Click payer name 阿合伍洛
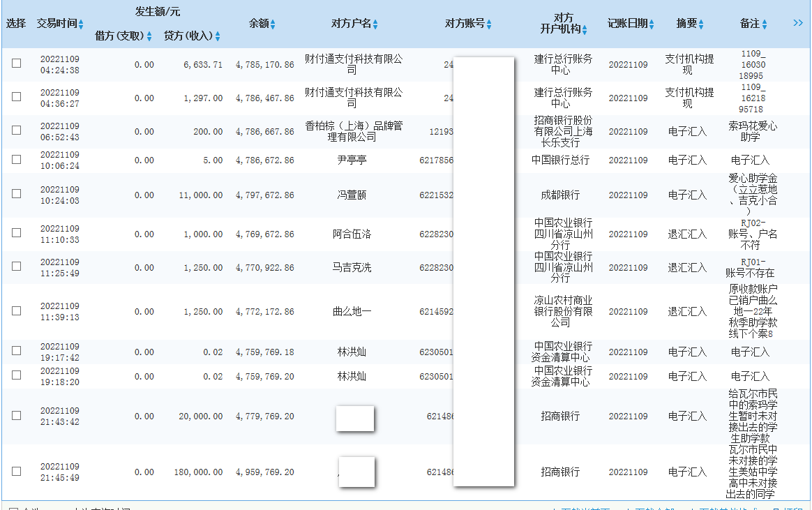The width and height of the screenshot is (812, 510). tap(352, 234)
